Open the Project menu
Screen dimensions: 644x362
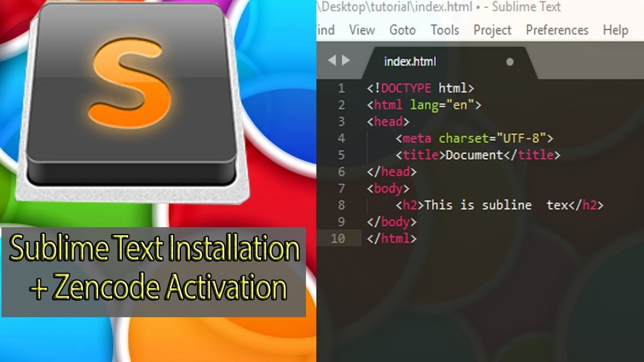tap(493, 30)
